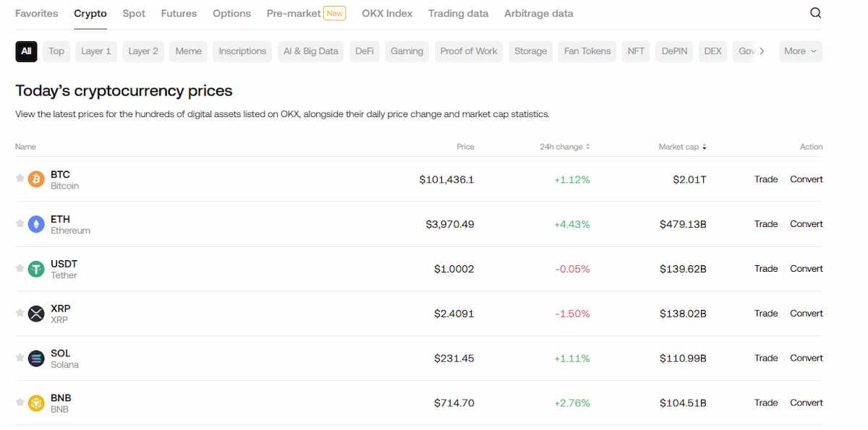Filter by Storage category

tap(531, 51)
